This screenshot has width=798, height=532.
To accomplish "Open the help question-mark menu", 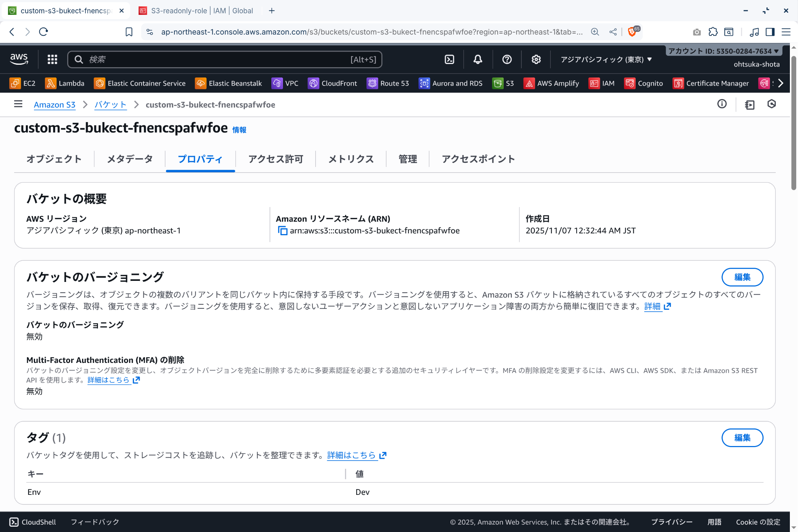I will [507, 59].
